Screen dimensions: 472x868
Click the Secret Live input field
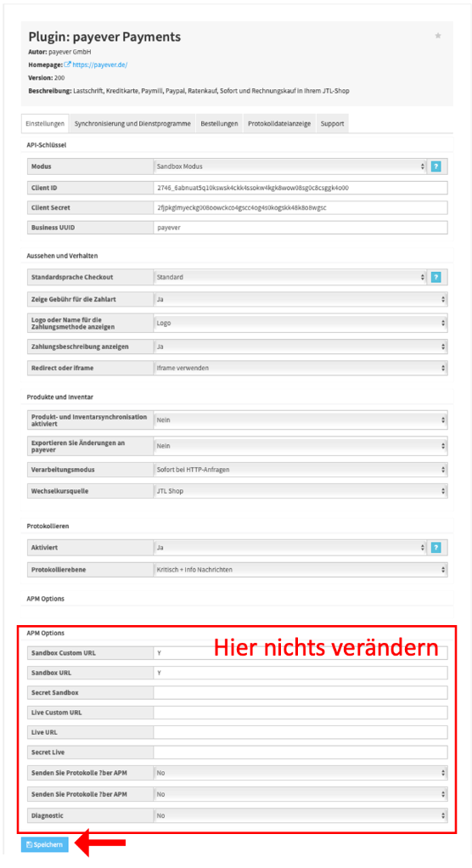click(301, 752)
